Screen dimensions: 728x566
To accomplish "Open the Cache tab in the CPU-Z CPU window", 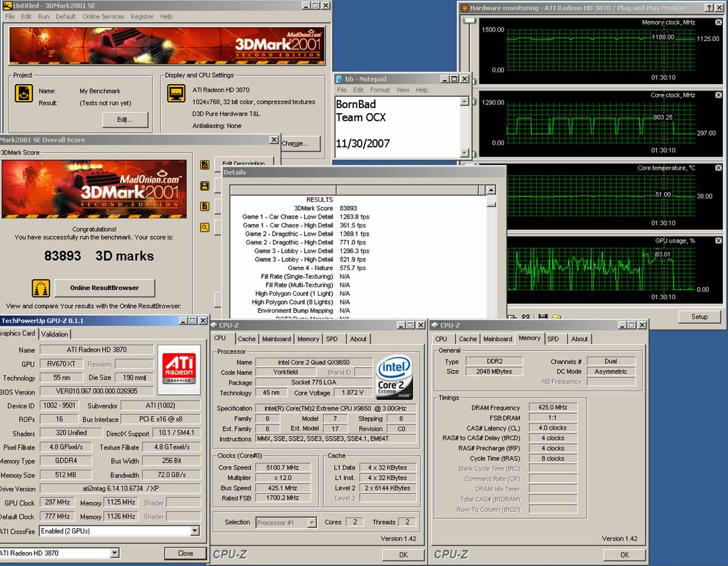I will coord(246,339).
